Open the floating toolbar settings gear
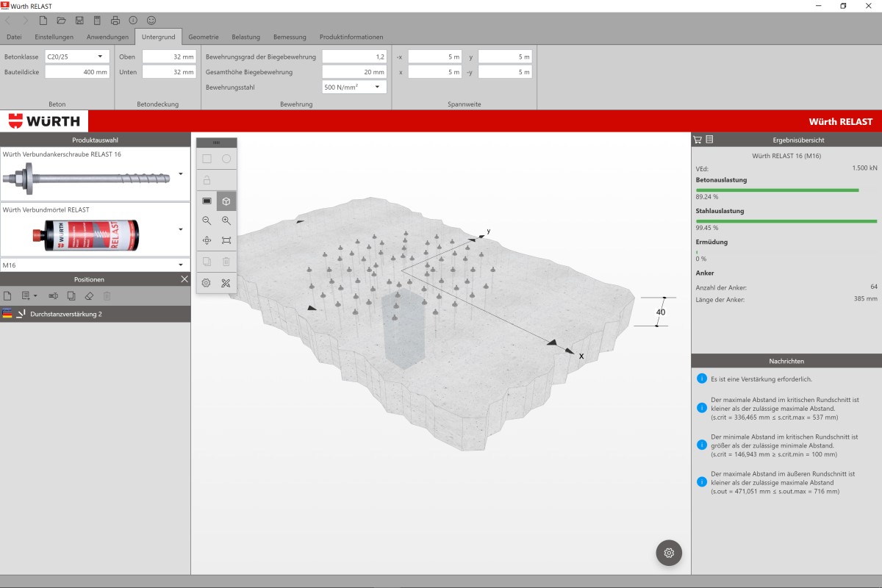The height and width of the screenshot is (588, 882). coord(207,283)
